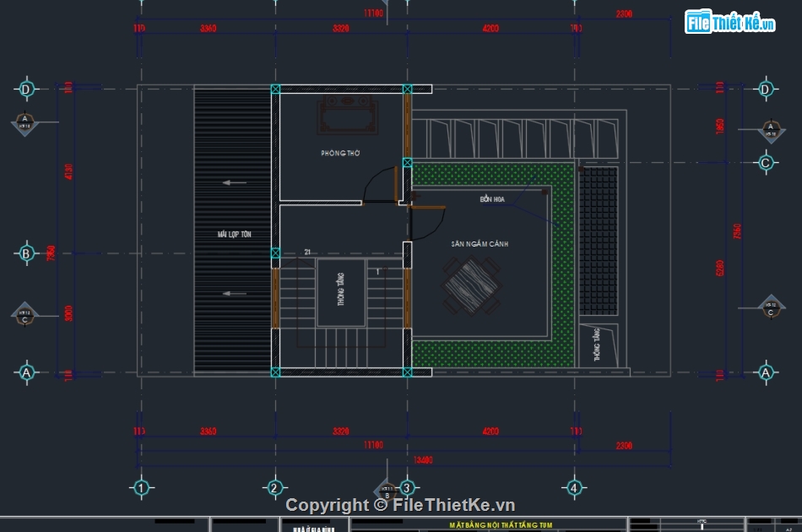The height and width of the screenshot is (532, 802).
Task: Select section marker A on right edge
Action: pyautogui.click(x=771, y=130)
